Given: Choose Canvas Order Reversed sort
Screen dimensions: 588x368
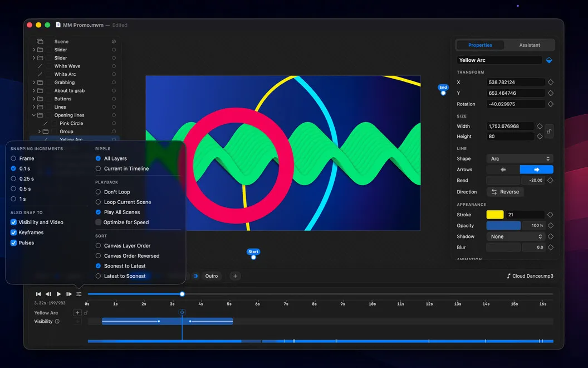Looking at the screenshot, I should tap(98, 256).
